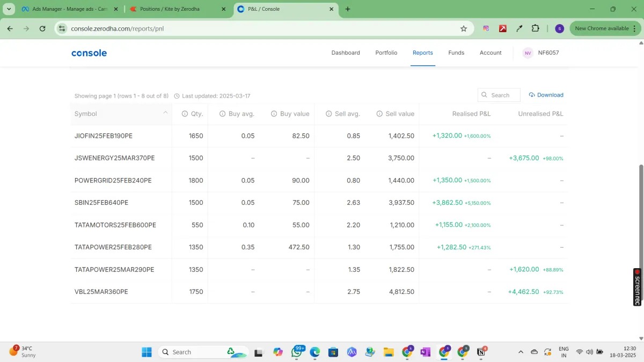Select the POWERGRID25FEB240PE row symbol
The height and width of the screenshot is (362, 644).
pos(113,181)
